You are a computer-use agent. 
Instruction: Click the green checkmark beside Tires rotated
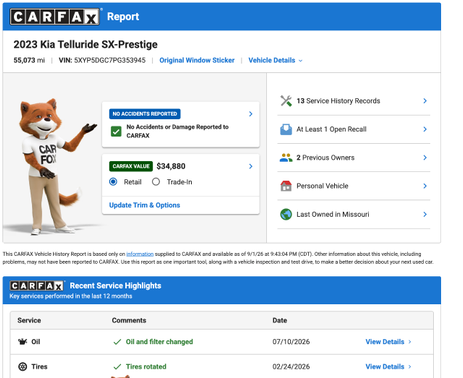point(117,367)
